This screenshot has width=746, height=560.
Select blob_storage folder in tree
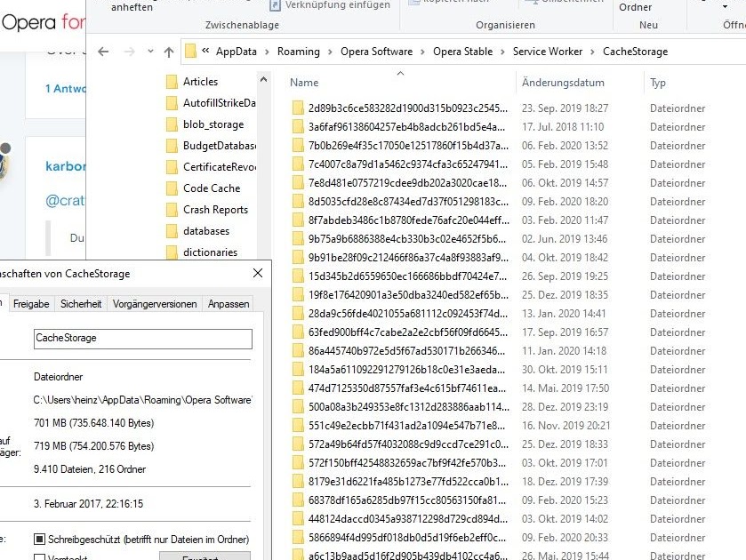click(x=213, y=124)
